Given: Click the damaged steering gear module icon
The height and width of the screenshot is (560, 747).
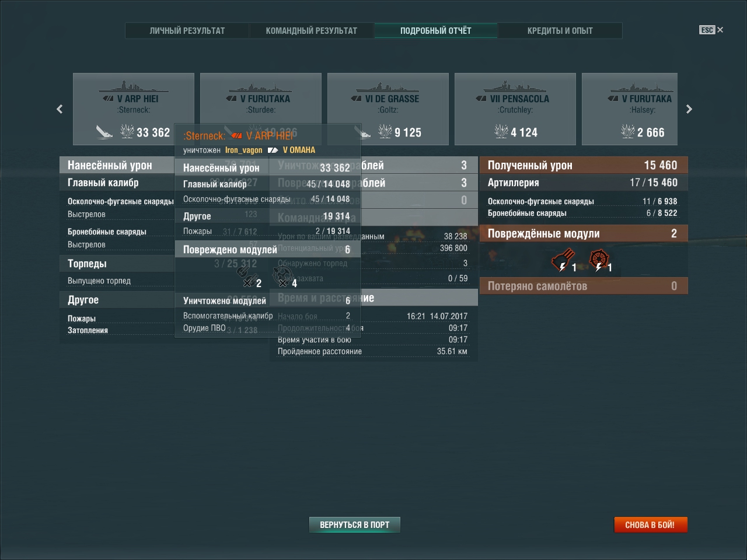Looking at the screenshot, I should tap(599, 260).
